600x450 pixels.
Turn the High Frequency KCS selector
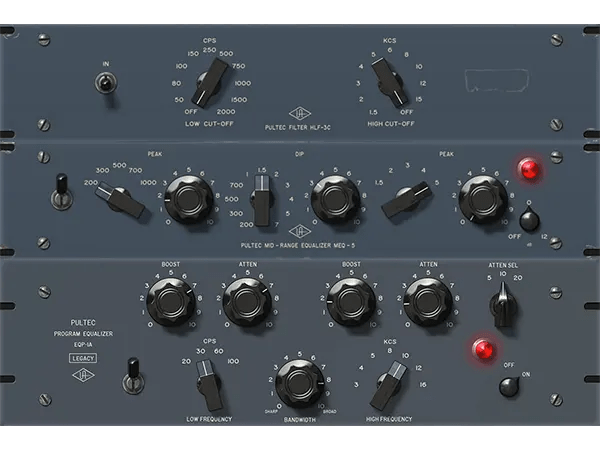(388, 385)
